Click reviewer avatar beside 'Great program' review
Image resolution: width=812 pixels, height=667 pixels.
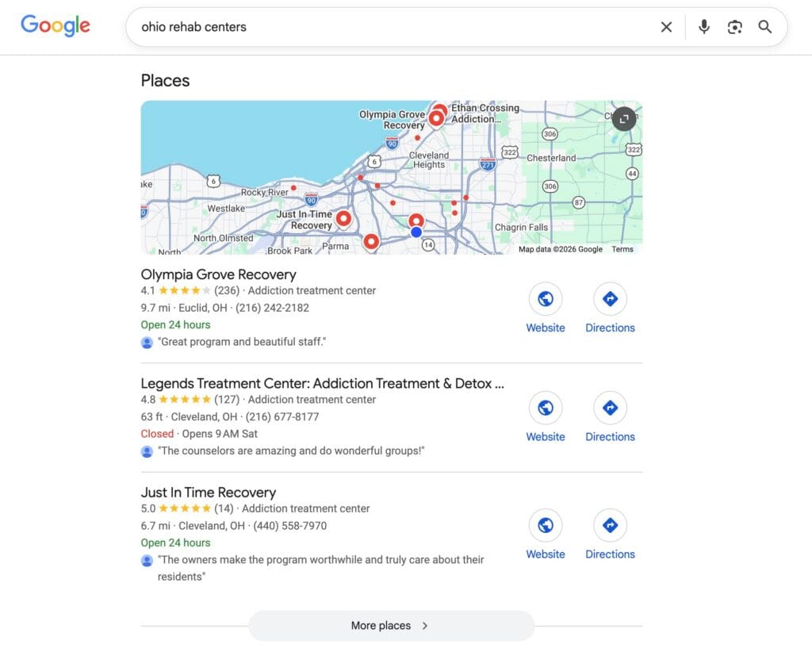[147, 343]
